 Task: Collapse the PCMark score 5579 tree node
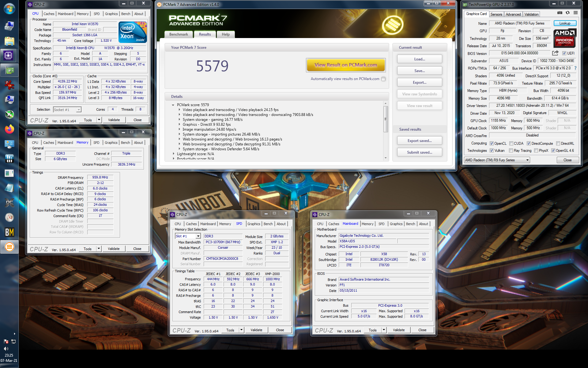coord(173,105)
